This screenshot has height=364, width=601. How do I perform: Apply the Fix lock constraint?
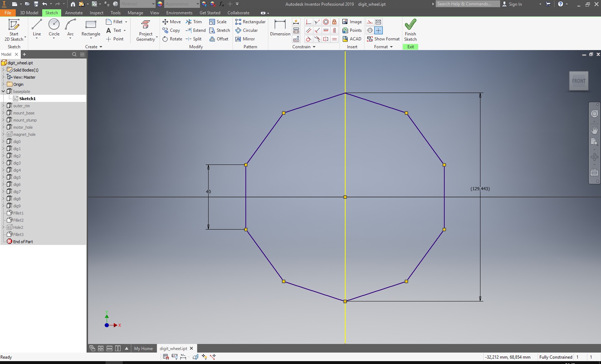pyautogui.click(x=334, y=22)
